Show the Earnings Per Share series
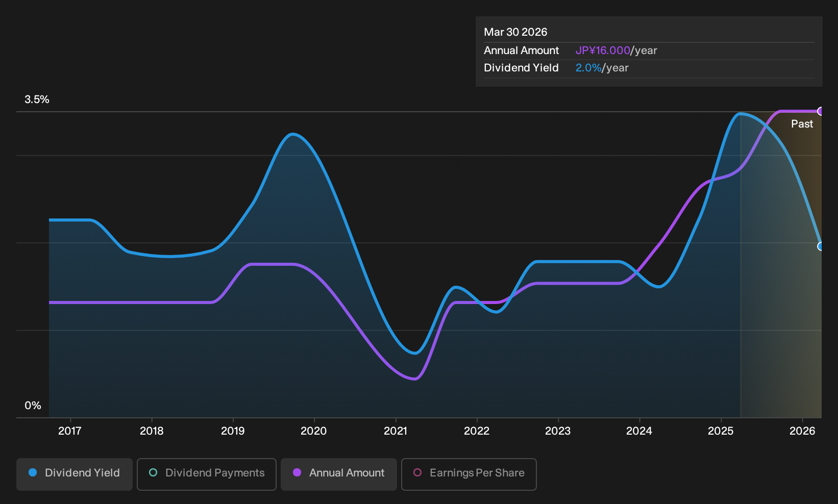Screen dimensions: 838x504 point(469,474)
